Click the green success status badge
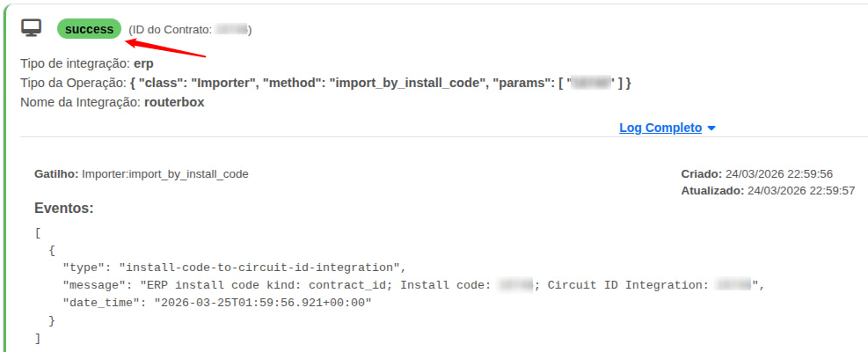The height and width of the screenshot is (352, 868). pos(89,29)
